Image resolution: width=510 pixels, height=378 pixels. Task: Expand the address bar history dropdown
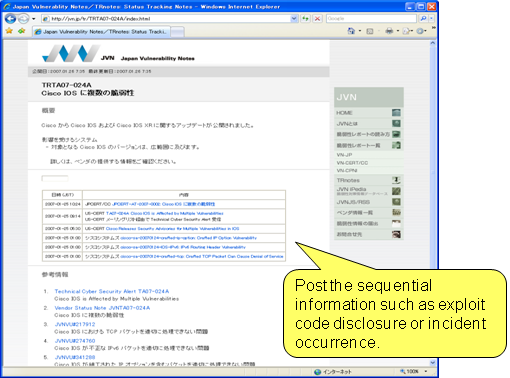pyautogui.click(x=294, y=19)
